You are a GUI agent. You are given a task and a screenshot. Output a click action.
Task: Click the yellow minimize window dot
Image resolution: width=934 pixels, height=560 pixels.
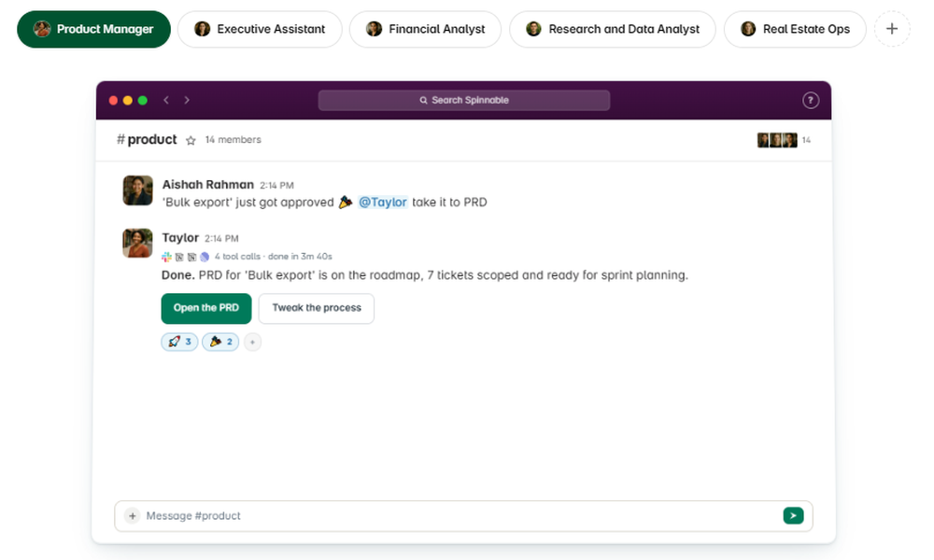point(127,101)
